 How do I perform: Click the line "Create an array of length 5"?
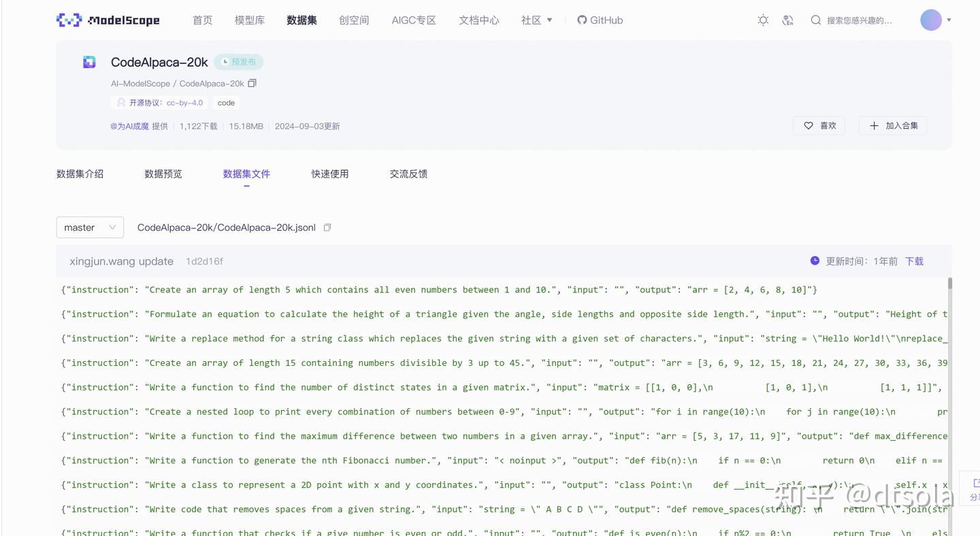(x=439, y=290)
